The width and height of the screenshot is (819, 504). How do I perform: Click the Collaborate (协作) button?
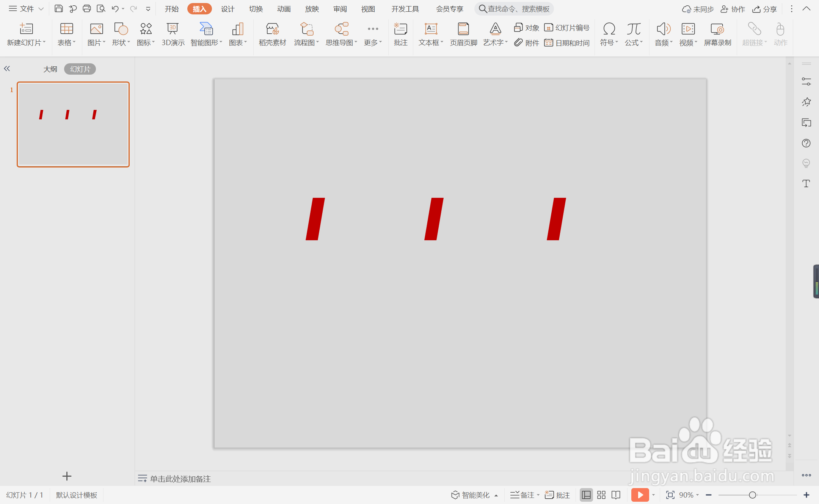[733, 9]
